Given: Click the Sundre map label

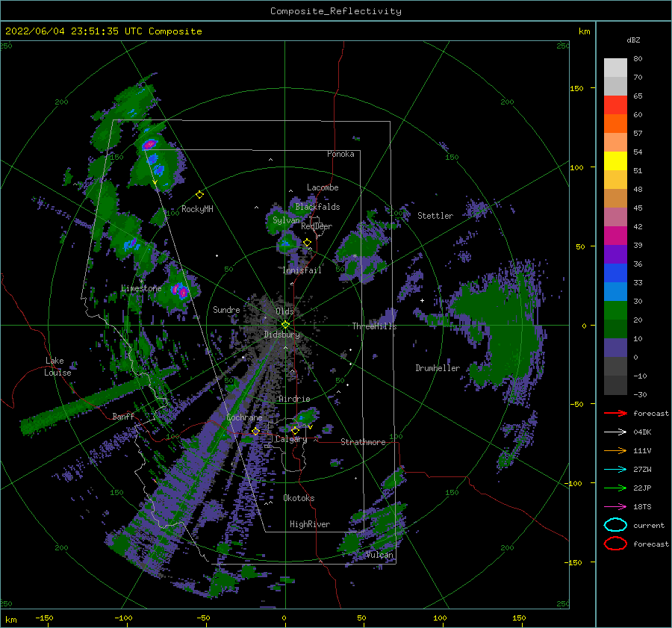Looking at the screenshot, I should click(226, 309).
